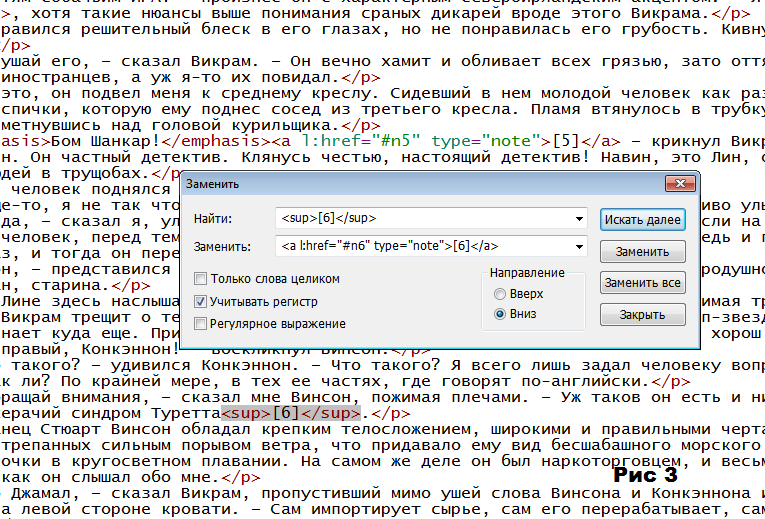Expand the 'Заменить' field dropdown arrow

point(580,247)
